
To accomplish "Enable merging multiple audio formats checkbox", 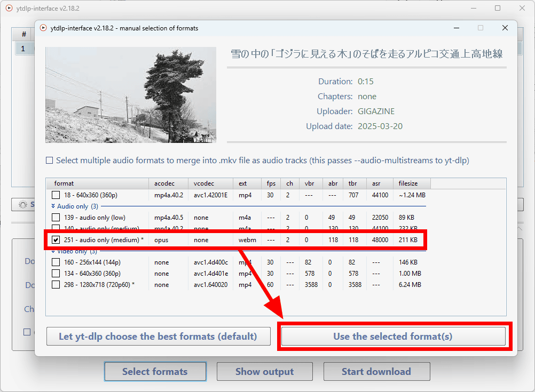I will coord(50,160).
